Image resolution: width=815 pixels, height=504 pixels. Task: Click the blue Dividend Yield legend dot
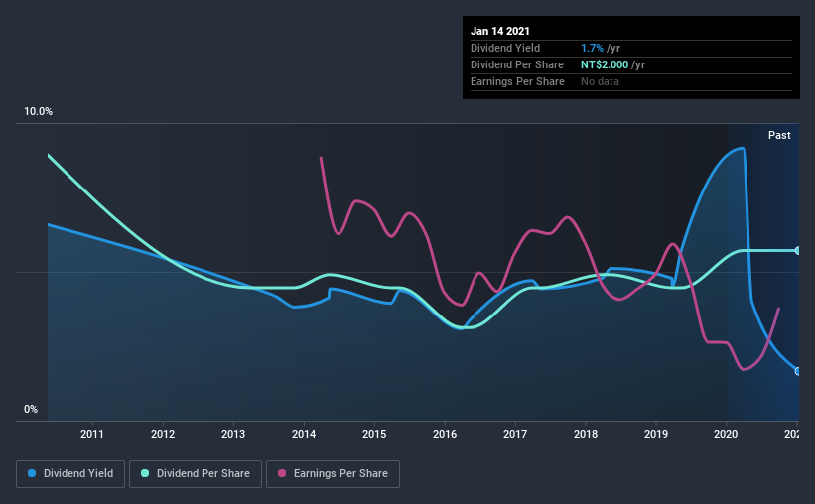(32, 473)
